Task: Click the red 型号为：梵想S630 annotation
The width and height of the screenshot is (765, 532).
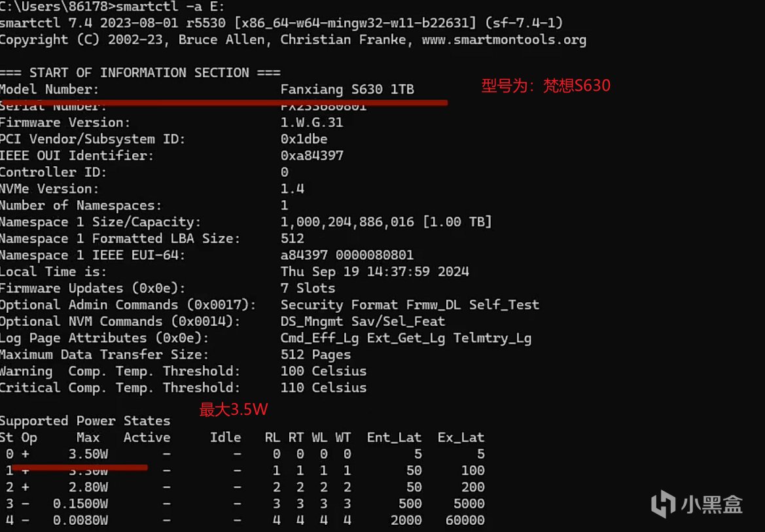Action: click(546, 86)
